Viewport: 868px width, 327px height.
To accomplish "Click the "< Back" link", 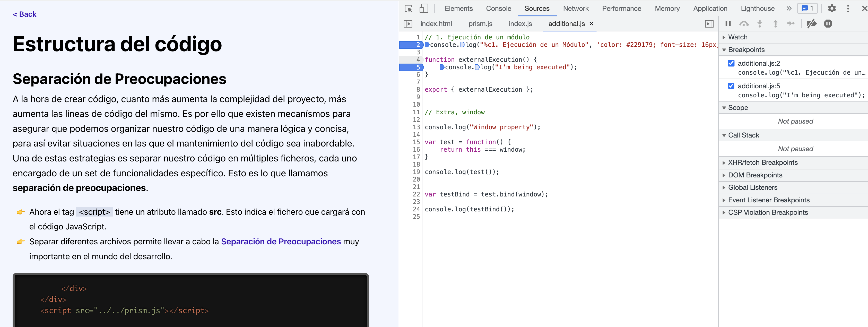I will pyautogui.click(x=24, y=14).
